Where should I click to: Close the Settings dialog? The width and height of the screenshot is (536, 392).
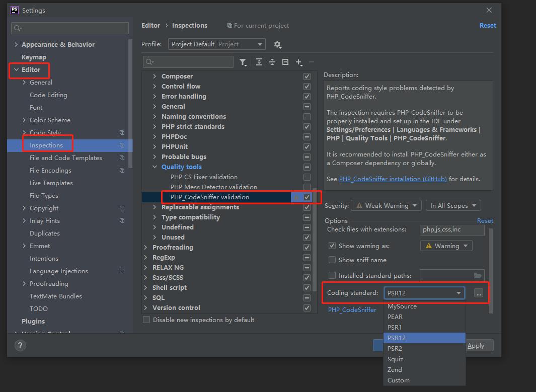tap(489, 10)
